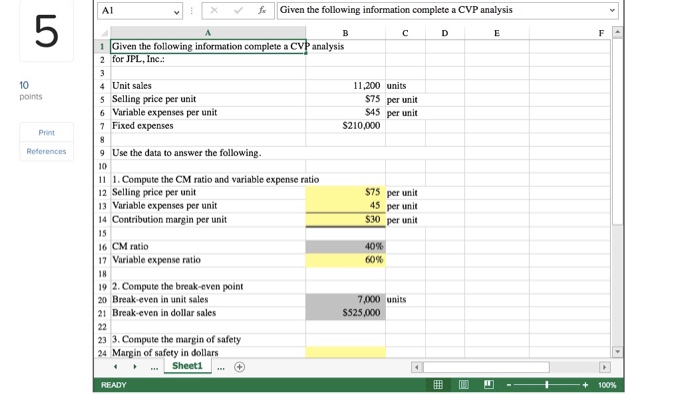The height and width of the screenshot is (394, 700).
Task: Add a new sheet with plus icon
Action: 240,367
